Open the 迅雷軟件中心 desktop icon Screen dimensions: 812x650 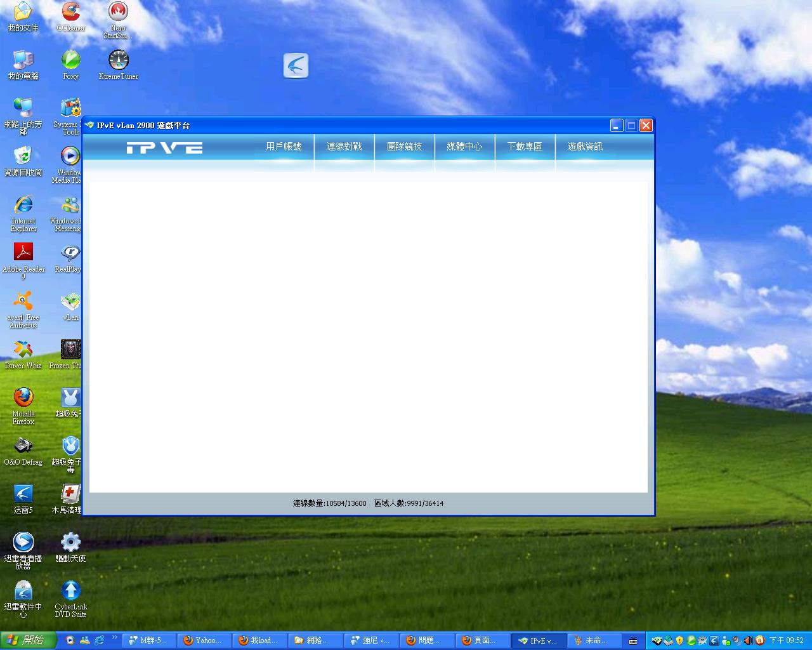(x=23, y=599)
